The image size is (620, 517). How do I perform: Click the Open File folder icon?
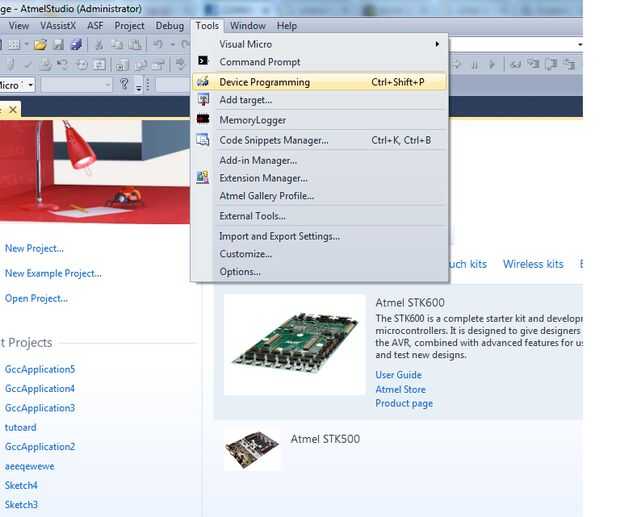pyautogui.click(x=40, y=45)
